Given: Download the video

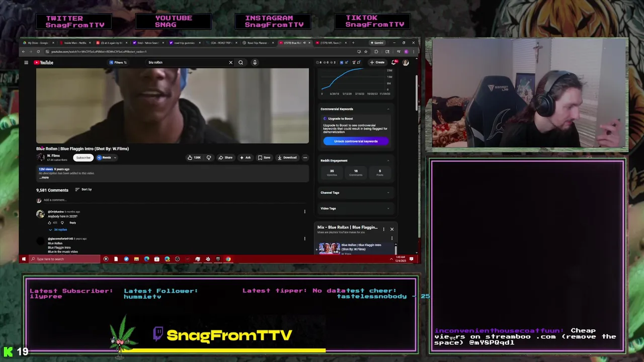Looking at the screenshot, I should tap(287, 157).
